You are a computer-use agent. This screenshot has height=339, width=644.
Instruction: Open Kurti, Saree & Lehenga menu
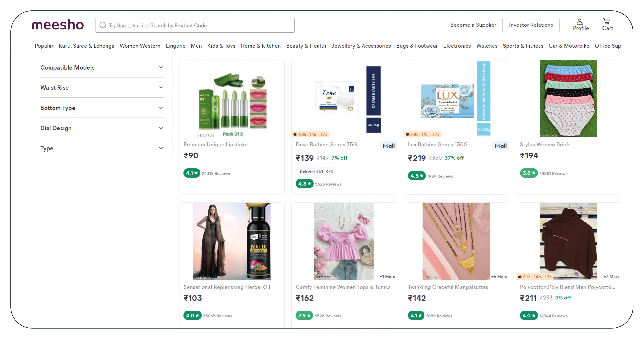click(x=87, y=46)
